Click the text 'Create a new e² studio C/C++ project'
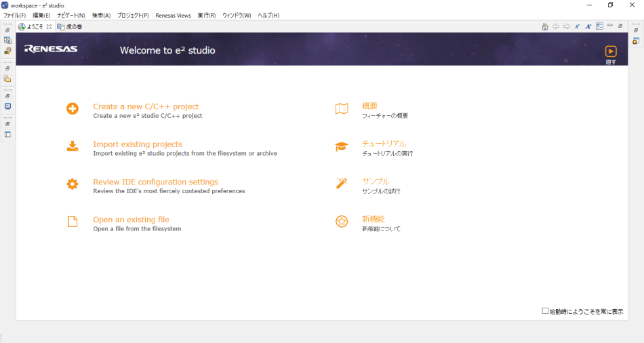Screen dimensions: 644x343 tap(148, 116)
